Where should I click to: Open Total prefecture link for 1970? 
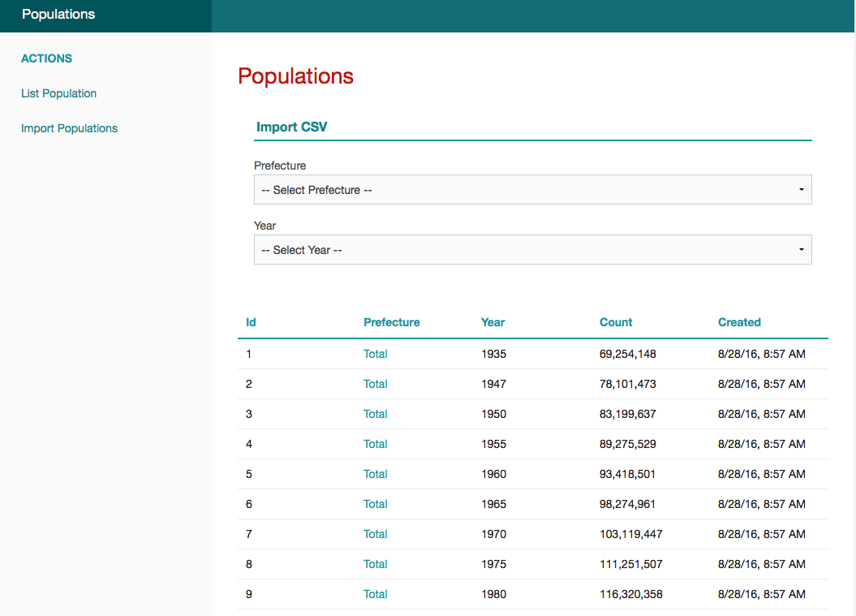point(376,534)
